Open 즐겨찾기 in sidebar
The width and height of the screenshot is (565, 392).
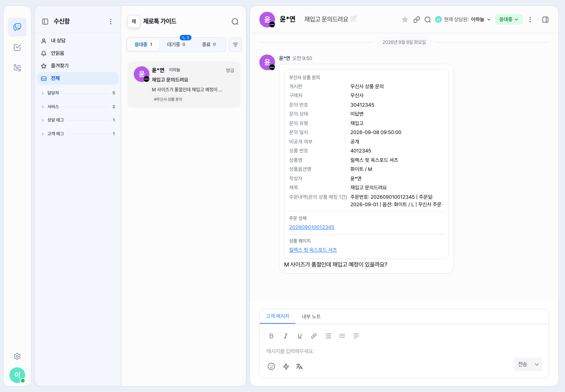coord(78,66)
